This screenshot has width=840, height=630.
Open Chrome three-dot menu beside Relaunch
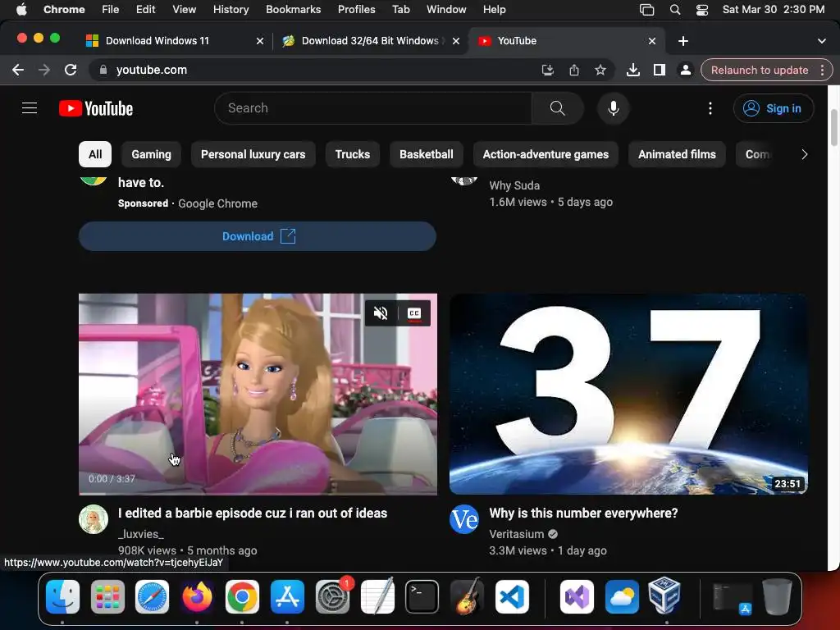822,70
